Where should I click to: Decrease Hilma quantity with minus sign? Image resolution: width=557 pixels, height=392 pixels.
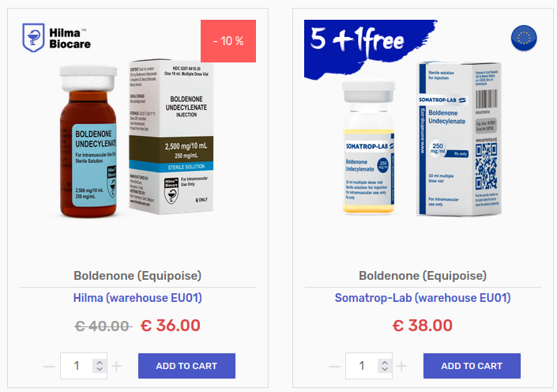pos(49,366)
